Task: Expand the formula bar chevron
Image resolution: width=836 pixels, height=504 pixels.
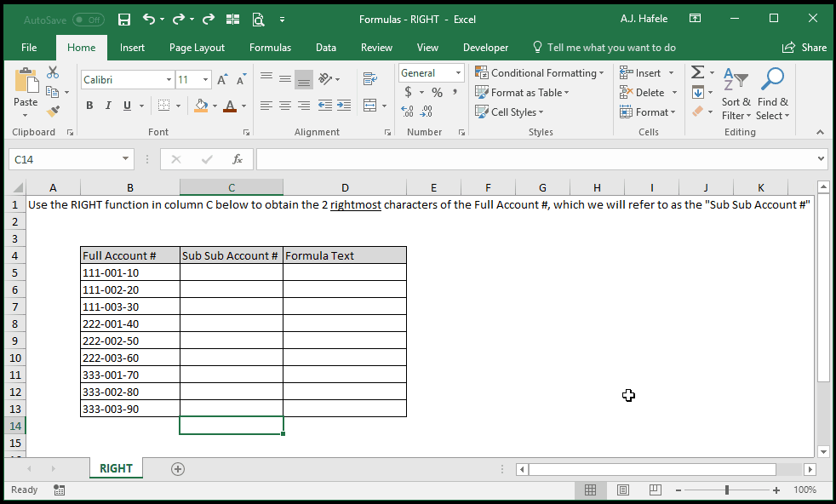Action: point(821,159)
